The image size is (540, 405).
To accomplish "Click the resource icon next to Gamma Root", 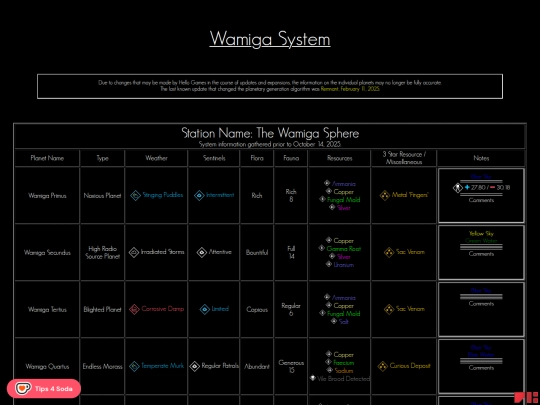I will 321,248.
